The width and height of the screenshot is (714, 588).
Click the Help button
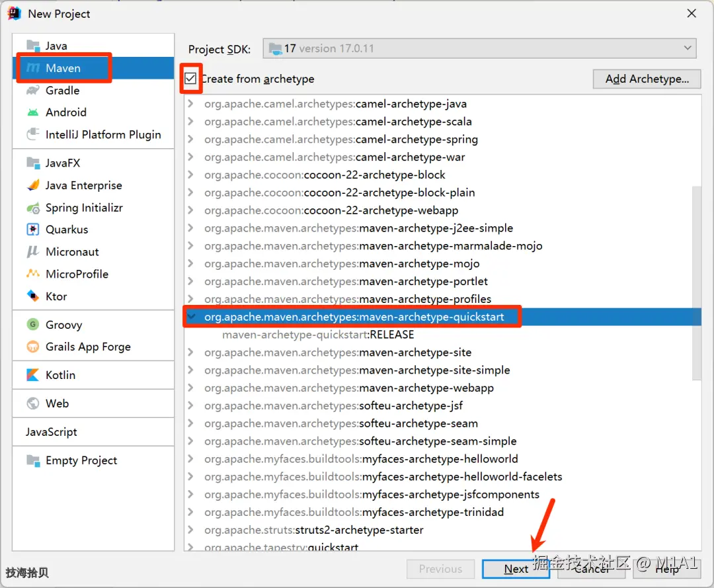[x=666, y=569]
